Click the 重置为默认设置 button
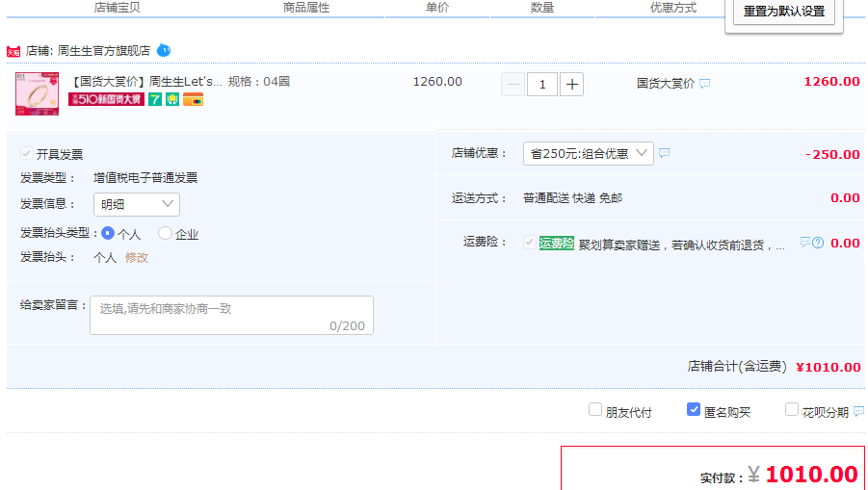The image size is (868, 490). pyautogui.click(x=784, y=12)
